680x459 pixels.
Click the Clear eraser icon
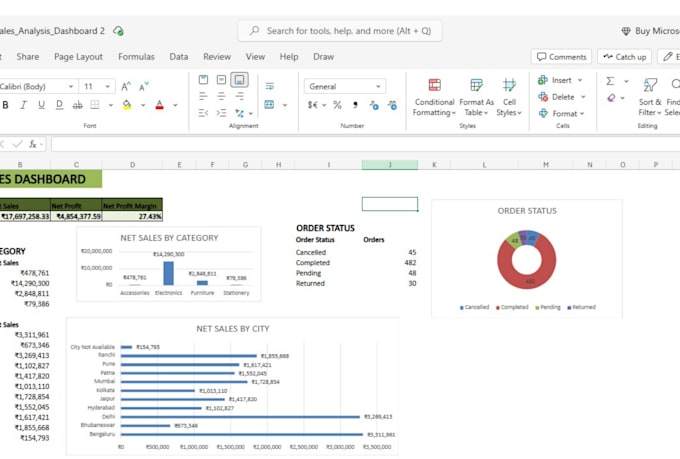611,98
